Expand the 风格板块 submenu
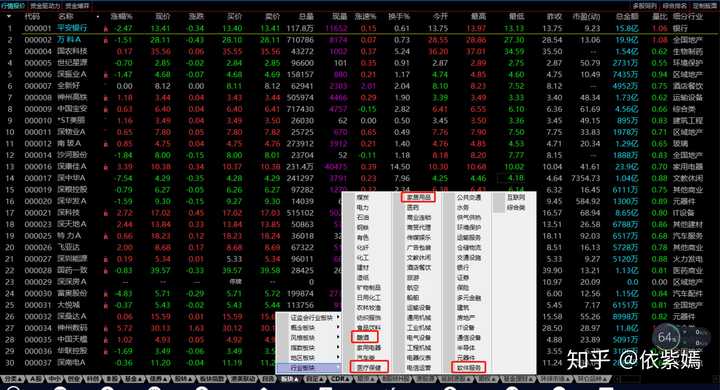 (309, 338)
